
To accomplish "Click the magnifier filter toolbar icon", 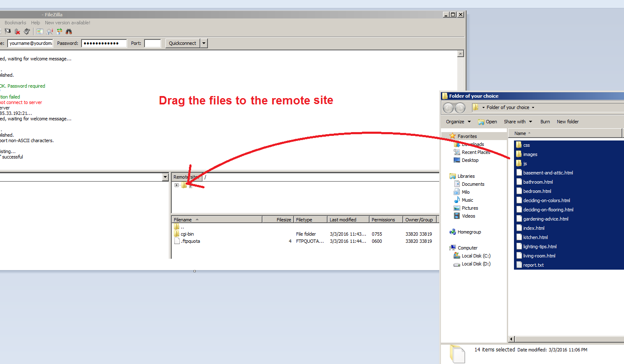I will (50, 31).
